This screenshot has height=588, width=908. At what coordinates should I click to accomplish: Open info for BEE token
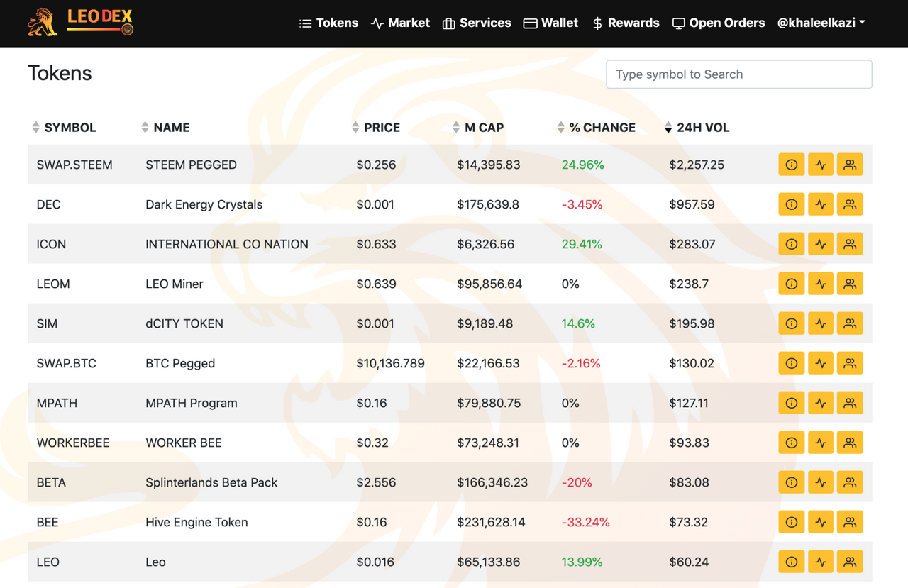[792, 522]
